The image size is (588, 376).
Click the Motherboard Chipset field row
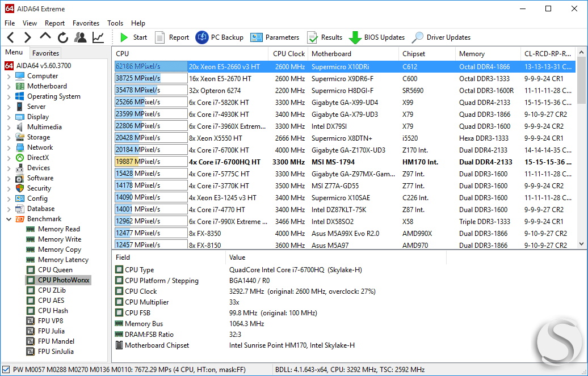279,345
